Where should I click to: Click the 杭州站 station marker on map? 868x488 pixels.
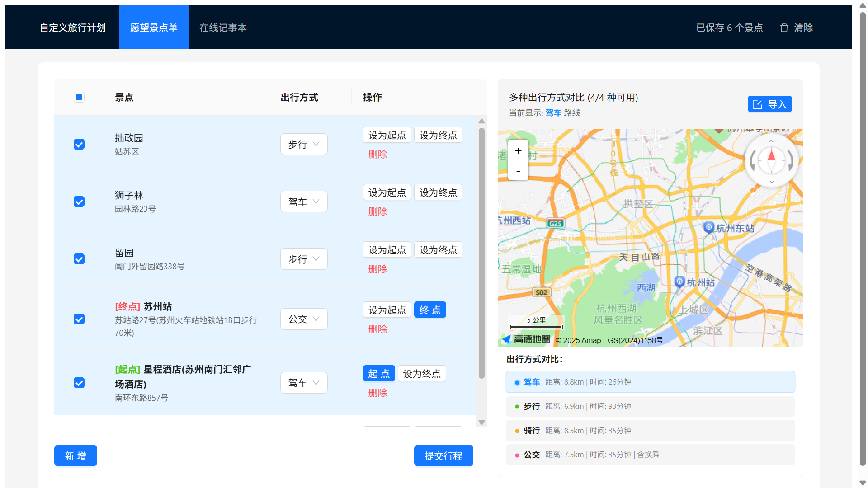(679, 282)
